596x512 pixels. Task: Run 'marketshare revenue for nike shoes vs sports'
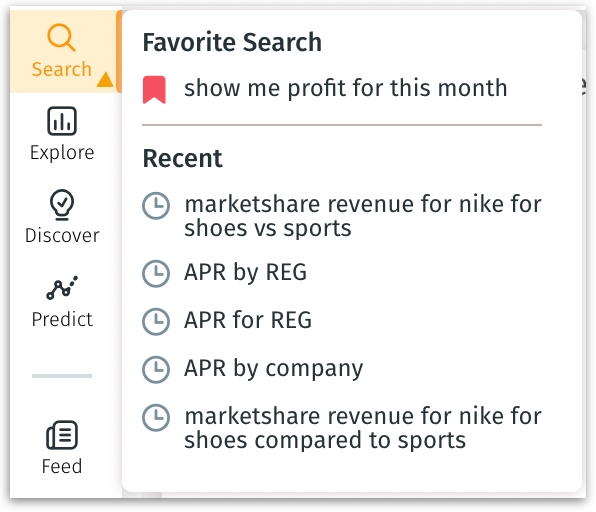[363, 216]
